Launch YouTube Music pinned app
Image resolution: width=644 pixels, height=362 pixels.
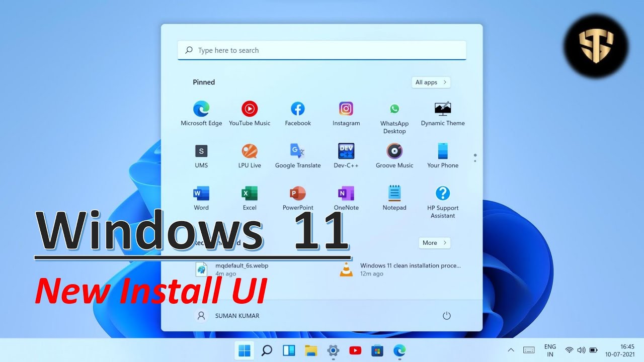(x=250, y=114)
